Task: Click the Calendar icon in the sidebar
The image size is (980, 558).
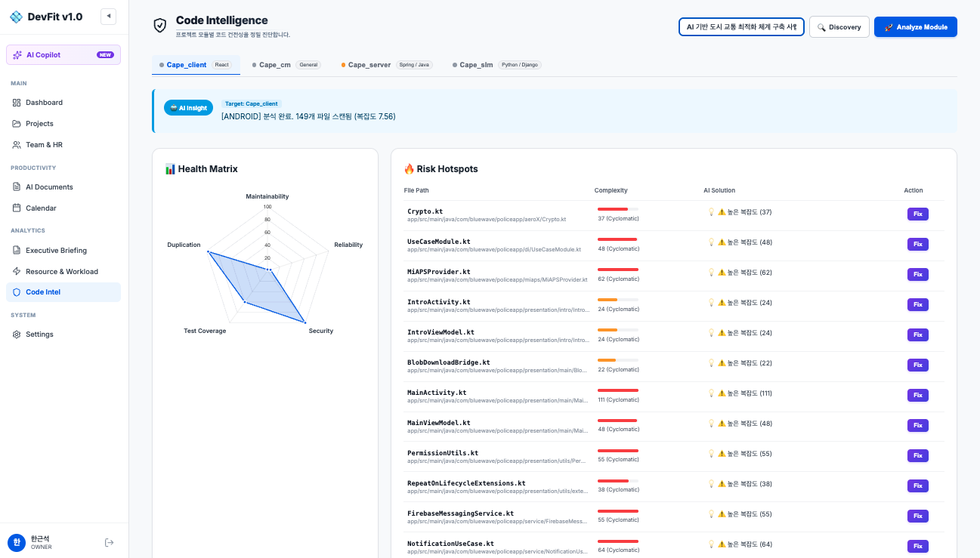Action: coord(17,208)
